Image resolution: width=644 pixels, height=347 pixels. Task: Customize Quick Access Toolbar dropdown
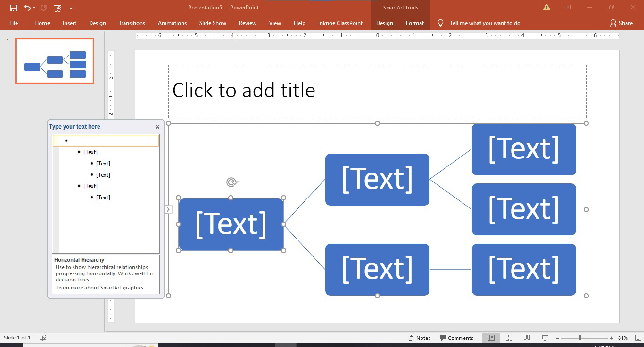(x=71, y=8)
